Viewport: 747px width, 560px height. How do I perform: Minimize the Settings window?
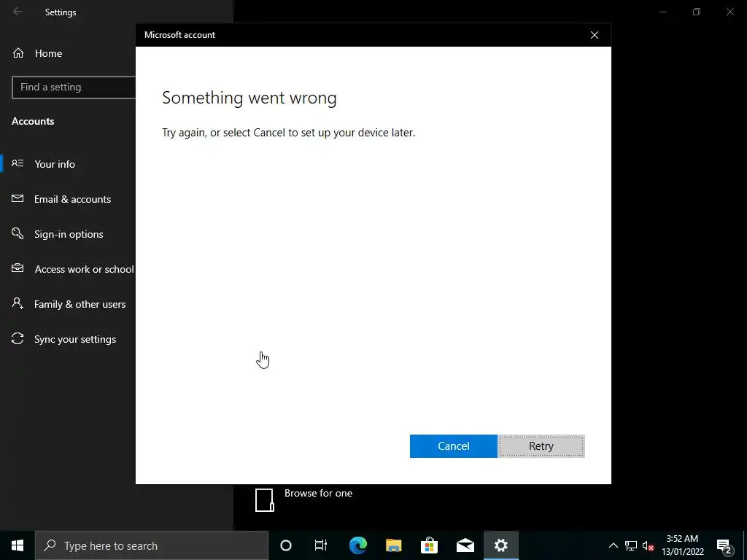[x=662, y=12]
